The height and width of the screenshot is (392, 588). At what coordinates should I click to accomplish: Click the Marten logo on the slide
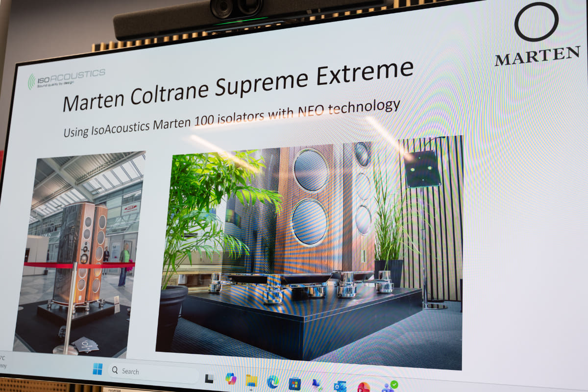coord(537,35)
